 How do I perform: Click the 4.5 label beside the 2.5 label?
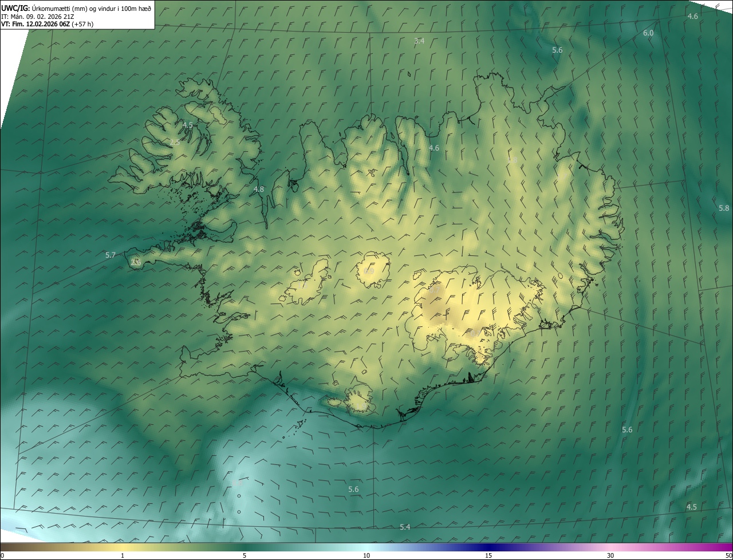coord(188,125)
